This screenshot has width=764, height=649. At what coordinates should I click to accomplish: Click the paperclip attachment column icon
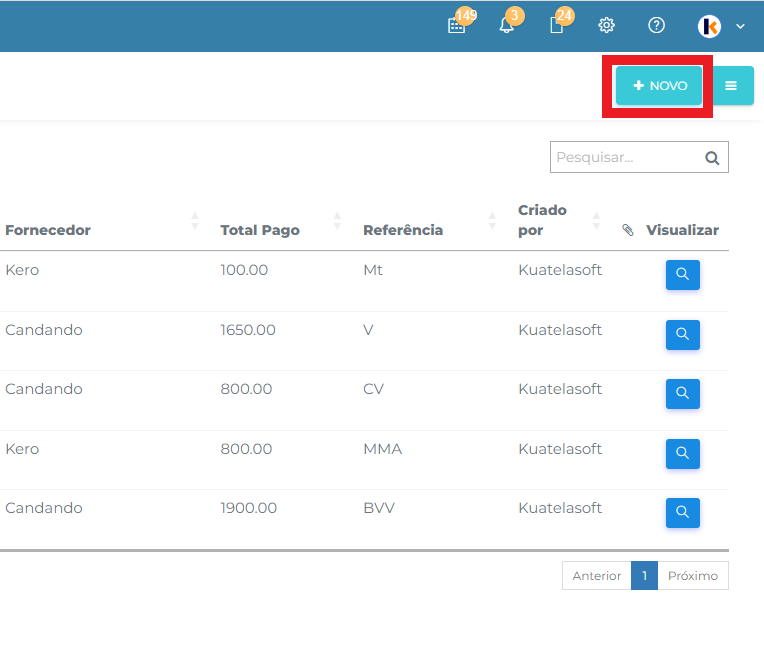[x=628, y=230]
